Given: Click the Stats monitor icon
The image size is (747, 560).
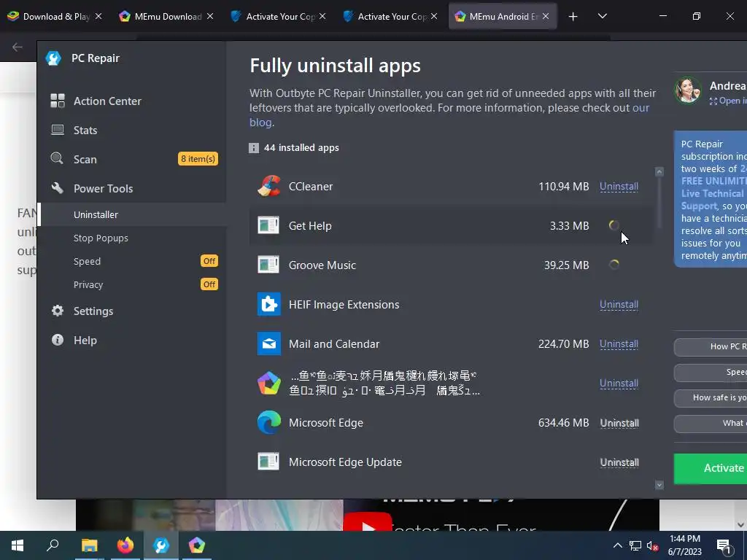Looking at the screenshot, I should pos(58,130).
